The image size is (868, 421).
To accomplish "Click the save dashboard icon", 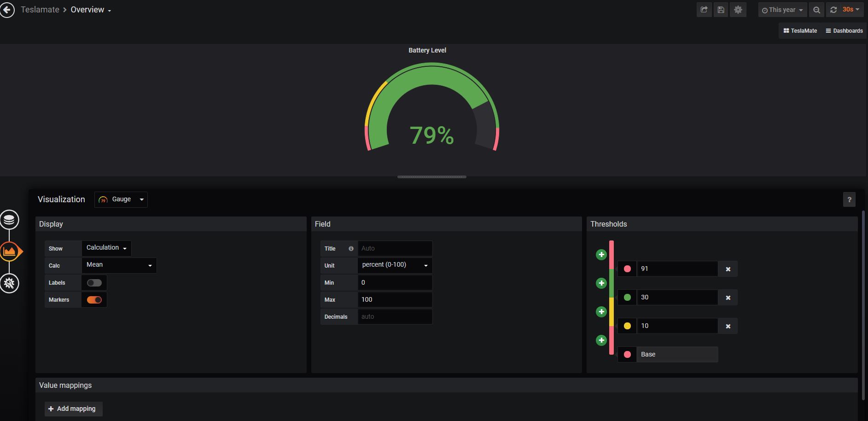I will point(721,10).
